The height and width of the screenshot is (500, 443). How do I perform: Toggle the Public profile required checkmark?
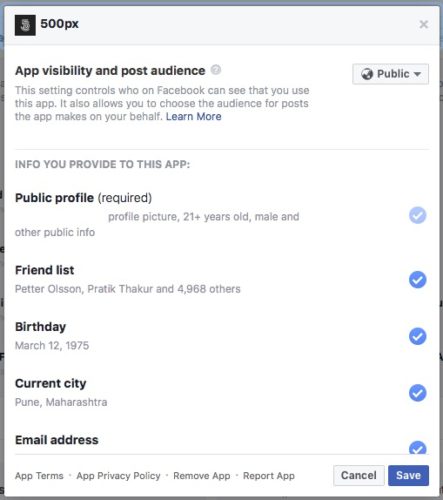(417, 215)
